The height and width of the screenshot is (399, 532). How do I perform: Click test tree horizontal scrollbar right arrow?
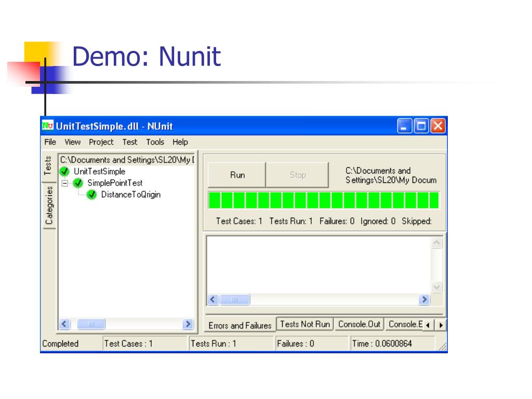coord(188,324)
